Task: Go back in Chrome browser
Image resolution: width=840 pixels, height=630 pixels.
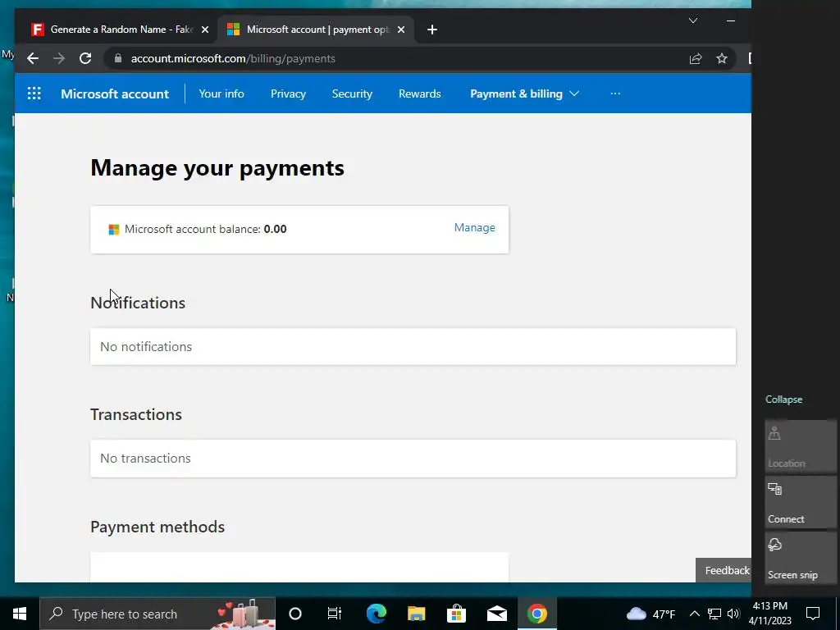Action: tap(33, 58)
